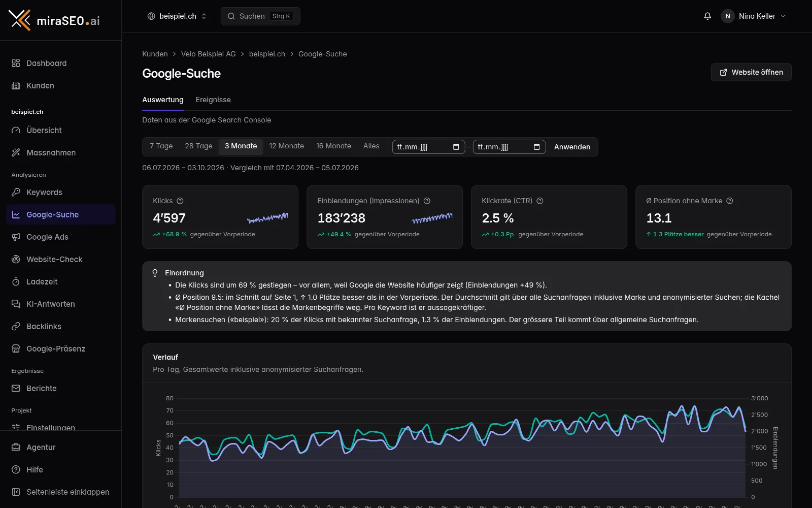Screen dimensions: 812x508
Task: Open the Dashboard sidebar item
Action: (61, 63)
